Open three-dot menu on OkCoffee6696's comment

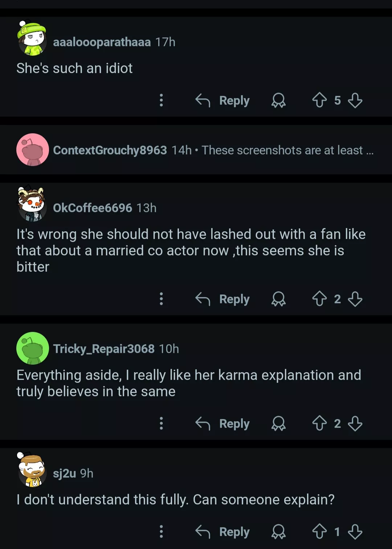162,299
